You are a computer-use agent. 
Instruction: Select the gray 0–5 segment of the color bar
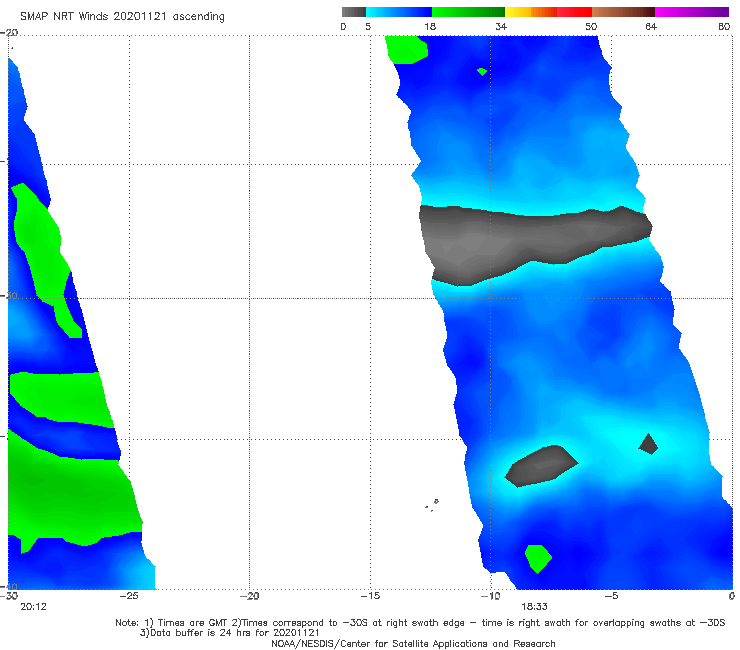[353, 12]
